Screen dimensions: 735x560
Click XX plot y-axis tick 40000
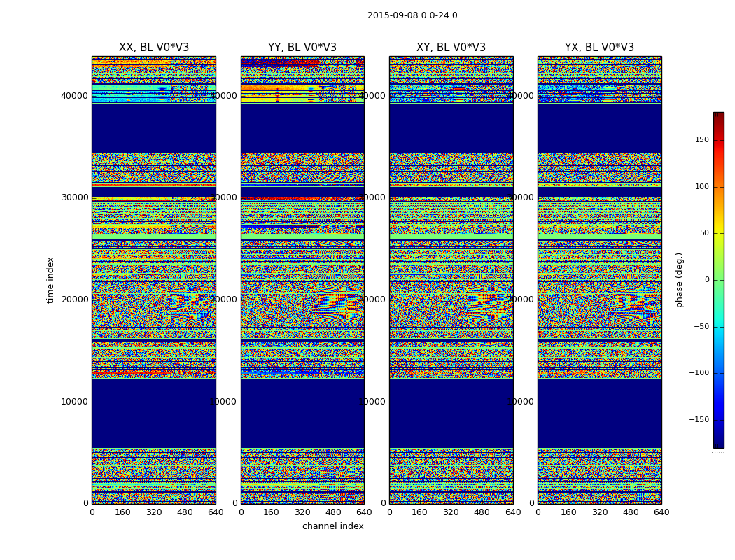(x=74, y=96)
